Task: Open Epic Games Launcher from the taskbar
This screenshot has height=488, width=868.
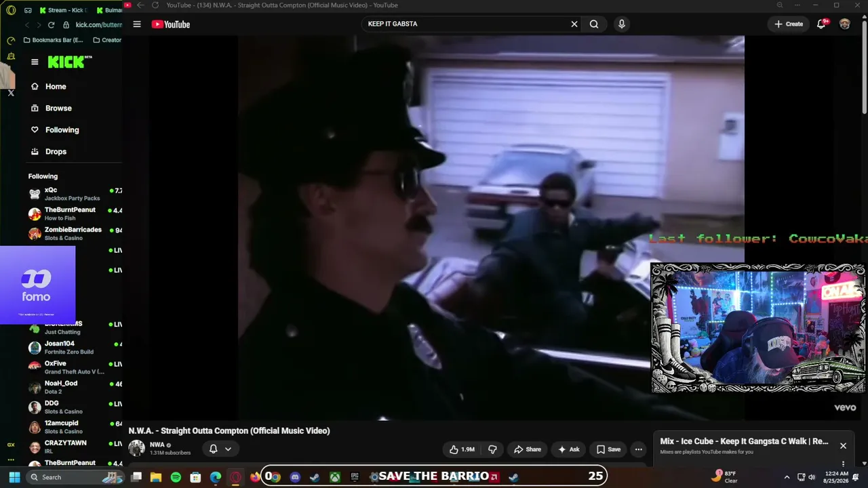Action: point(355,477)
